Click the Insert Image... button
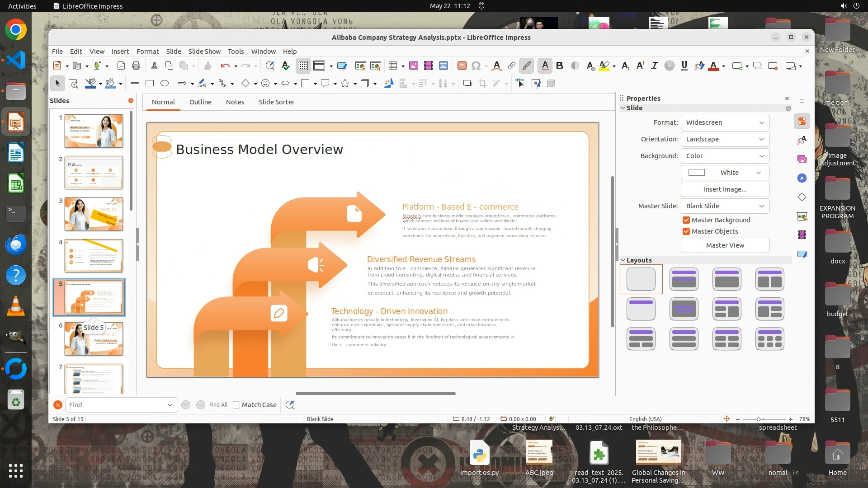Viewport: 868px width, 488px height. [725, 189]
